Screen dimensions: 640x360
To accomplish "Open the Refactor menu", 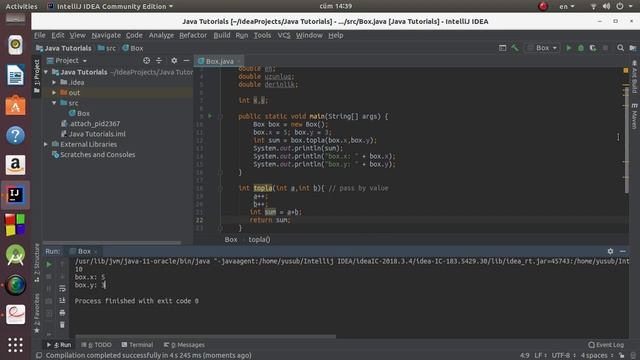I will click(193, 35).
